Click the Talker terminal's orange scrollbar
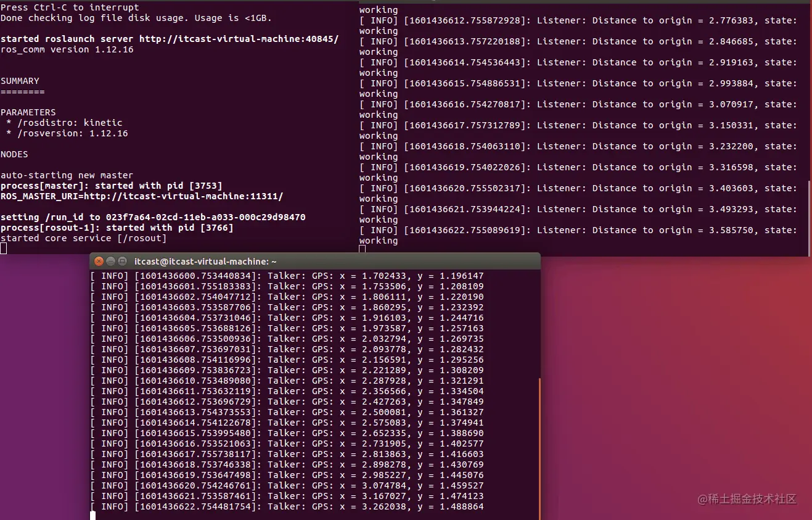This screenshot has width=812, height=520. tap(539, 449)
